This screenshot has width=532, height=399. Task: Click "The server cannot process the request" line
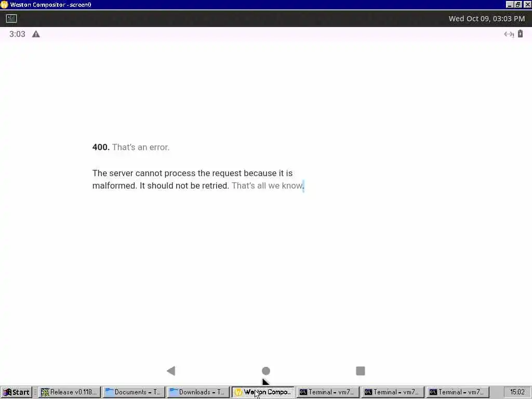(192, 173)
